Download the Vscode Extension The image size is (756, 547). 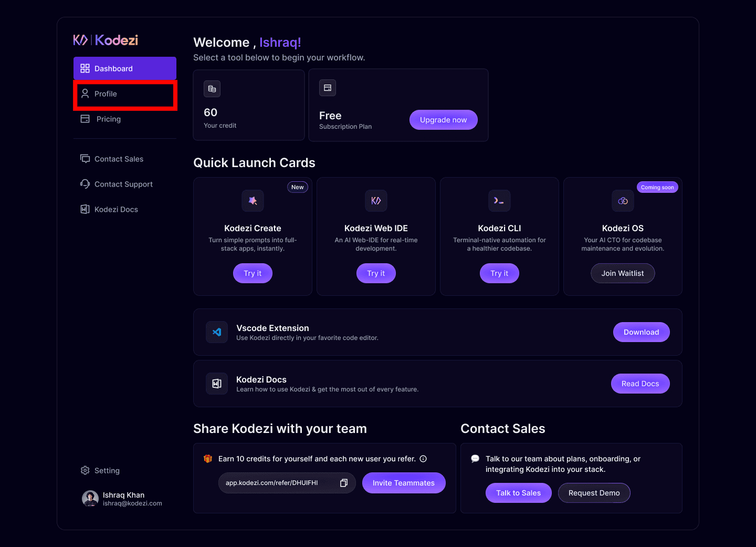(x=641, y=332)
